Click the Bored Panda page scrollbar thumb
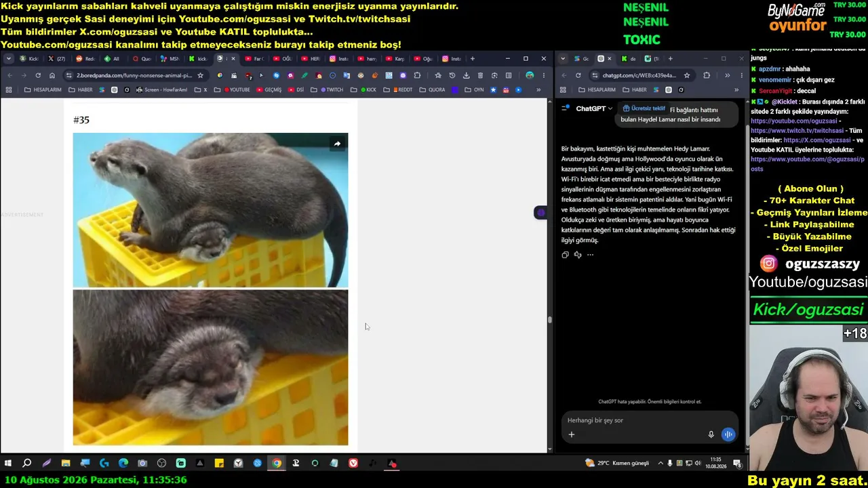 (550, 320)
